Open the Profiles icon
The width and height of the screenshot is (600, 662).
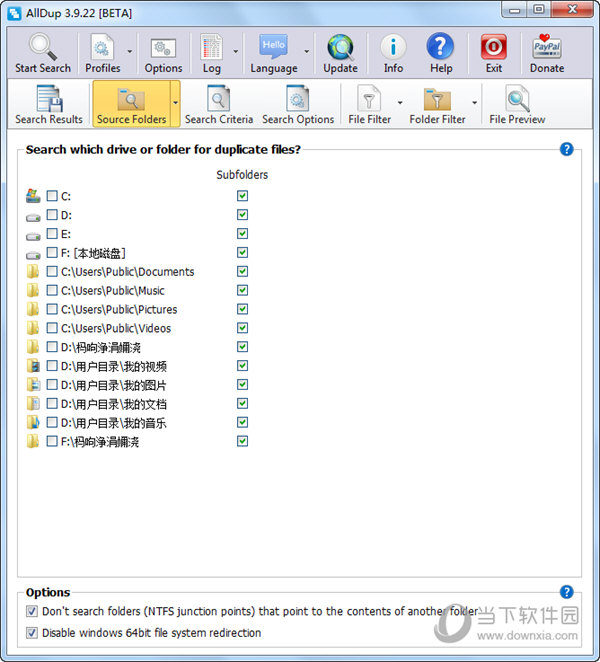102,53
